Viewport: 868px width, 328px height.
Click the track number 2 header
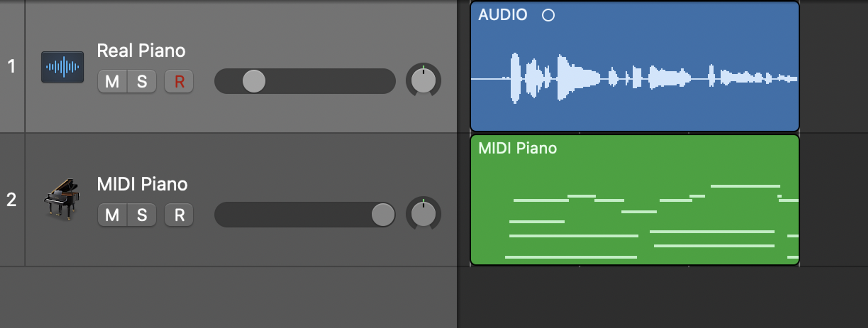pos(12,200)
